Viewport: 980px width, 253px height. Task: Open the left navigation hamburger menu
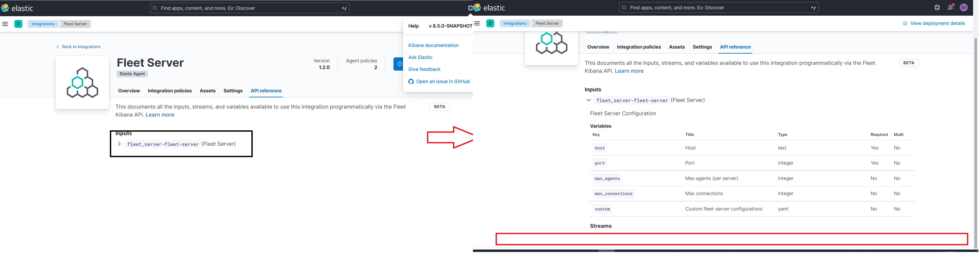(x=5, y=24)
